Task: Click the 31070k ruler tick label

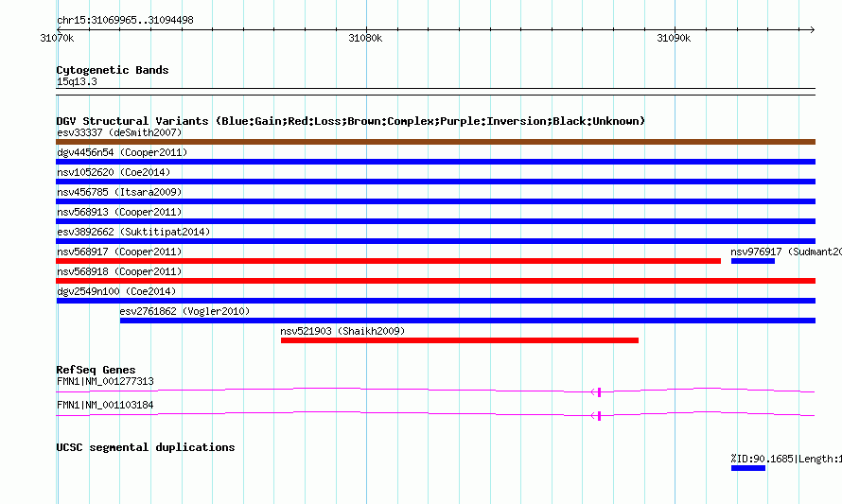Action: coord(57,39)
